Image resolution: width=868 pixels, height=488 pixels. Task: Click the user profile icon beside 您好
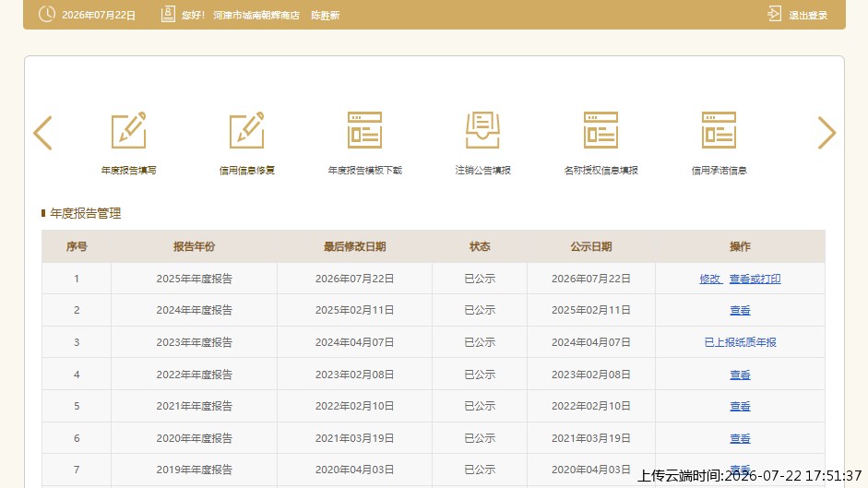(168, 14)
